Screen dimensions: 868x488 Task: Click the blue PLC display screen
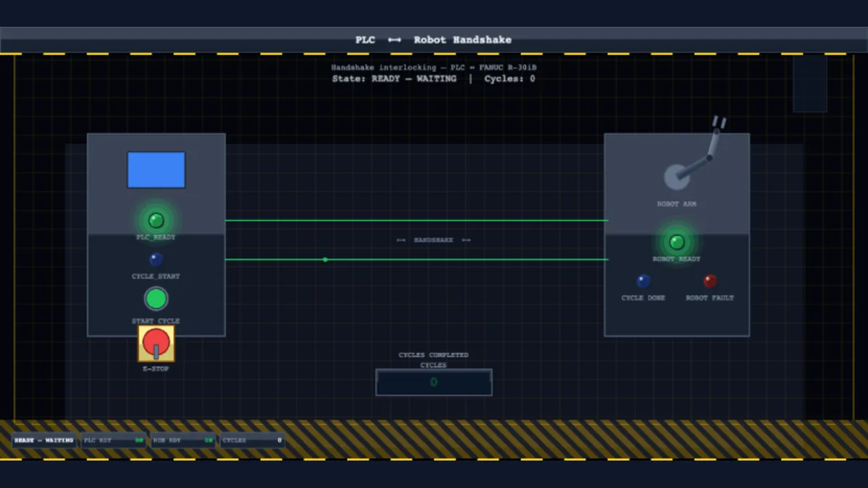(x=156, y=170)
